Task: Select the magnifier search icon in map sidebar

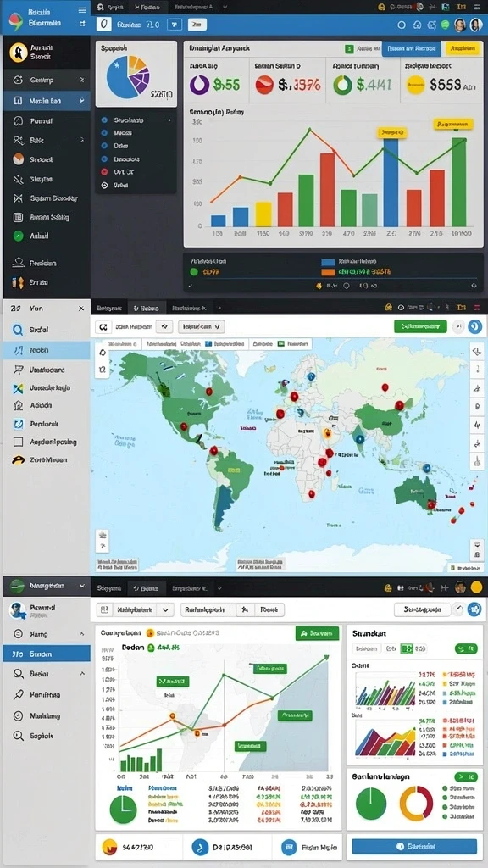Action: tap(19, 330)
